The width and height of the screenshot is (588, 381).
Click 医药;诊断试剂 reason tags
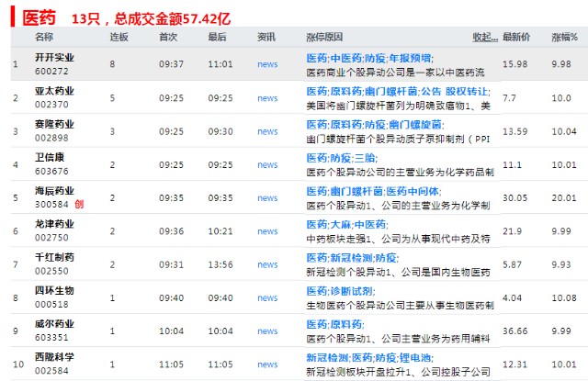click(x=341, y=291)
